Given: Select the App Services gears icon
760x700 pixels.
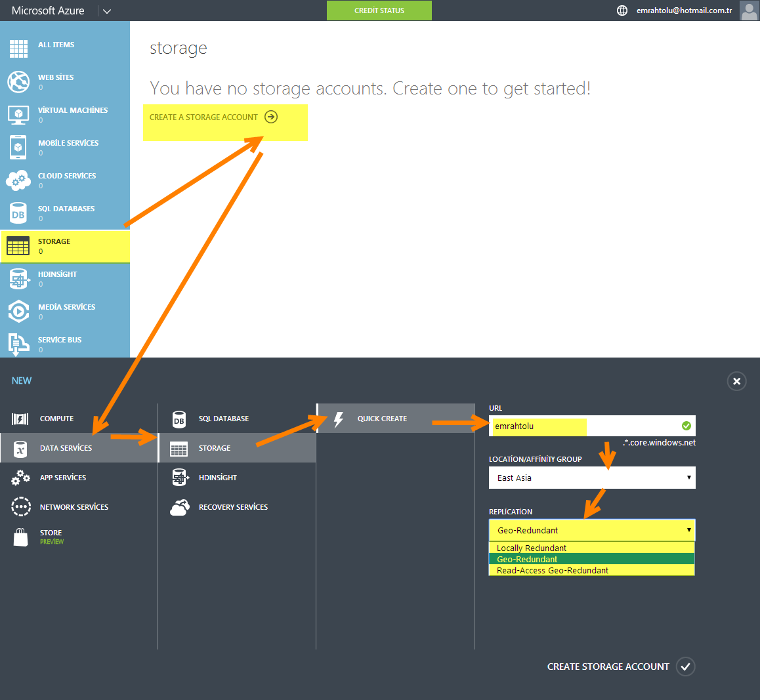Looking at the screenshot, I should [x=20, y=478].
